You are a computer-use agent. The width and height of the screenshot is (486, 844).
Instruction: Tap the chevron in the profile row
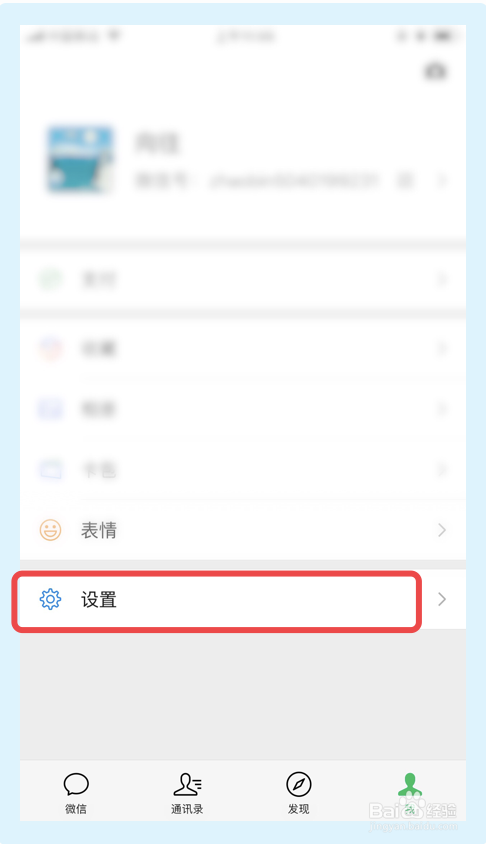(442, 180)
